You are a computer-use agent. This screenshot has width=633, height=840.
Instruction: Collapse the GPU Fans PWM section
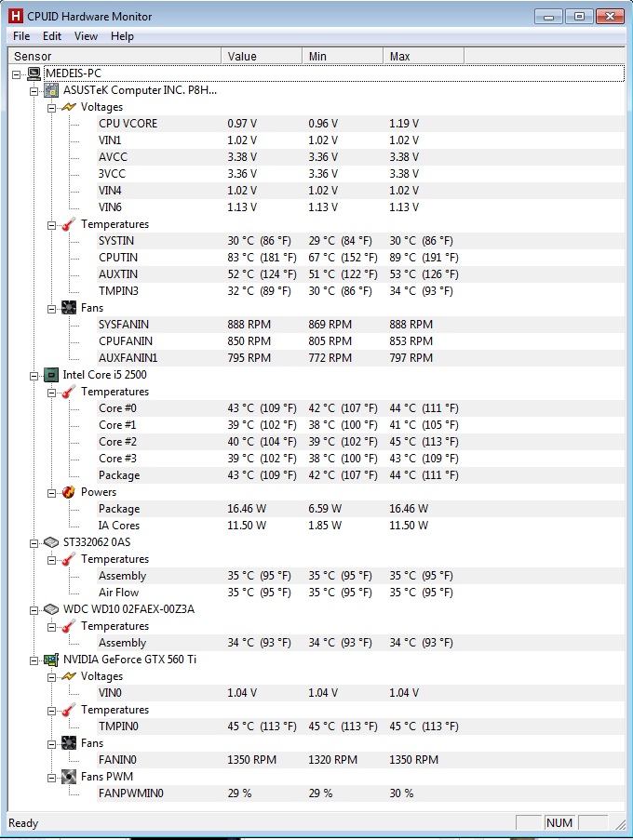52,777
